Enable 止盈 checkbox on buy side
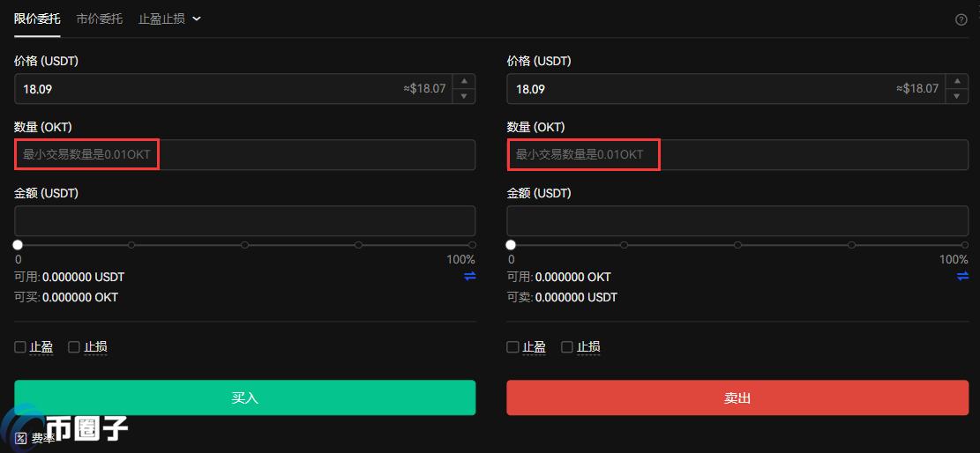This screenshot has width=980, height=453. pos(20,346)
